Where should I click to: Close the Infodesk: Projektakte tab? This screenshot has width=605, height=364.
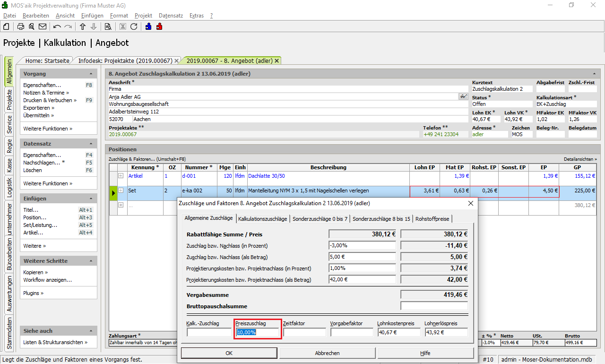click(177, 61)
